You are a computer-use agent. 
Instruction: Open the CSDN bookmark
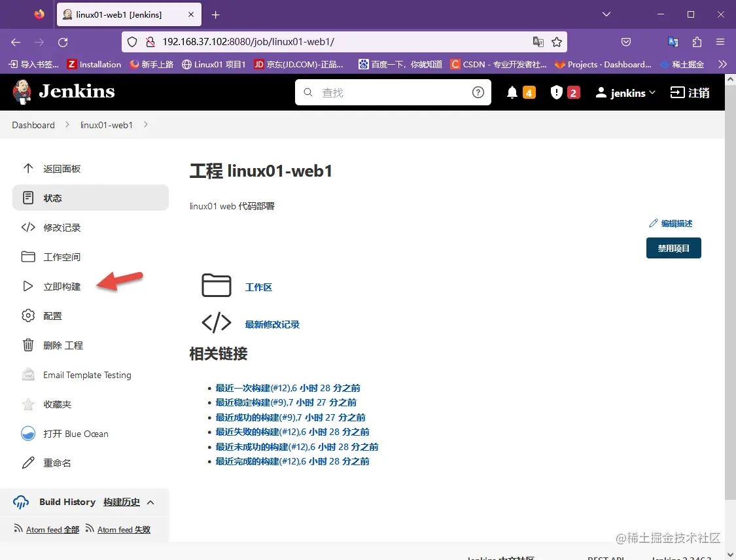(499, 64)
